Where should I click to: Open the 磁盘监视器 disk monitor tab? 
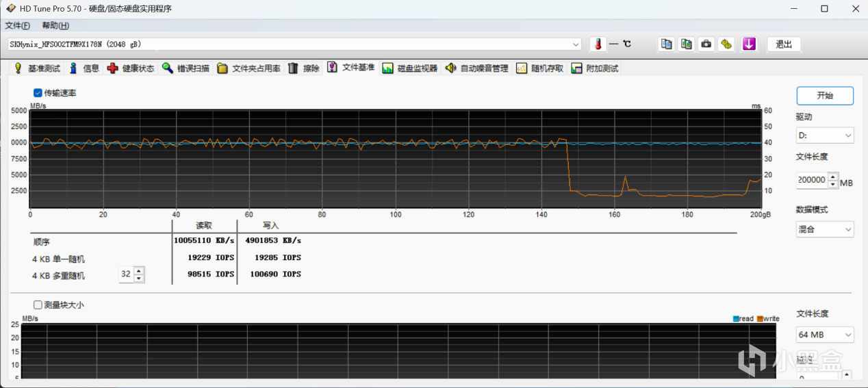[x=410, y=68]
